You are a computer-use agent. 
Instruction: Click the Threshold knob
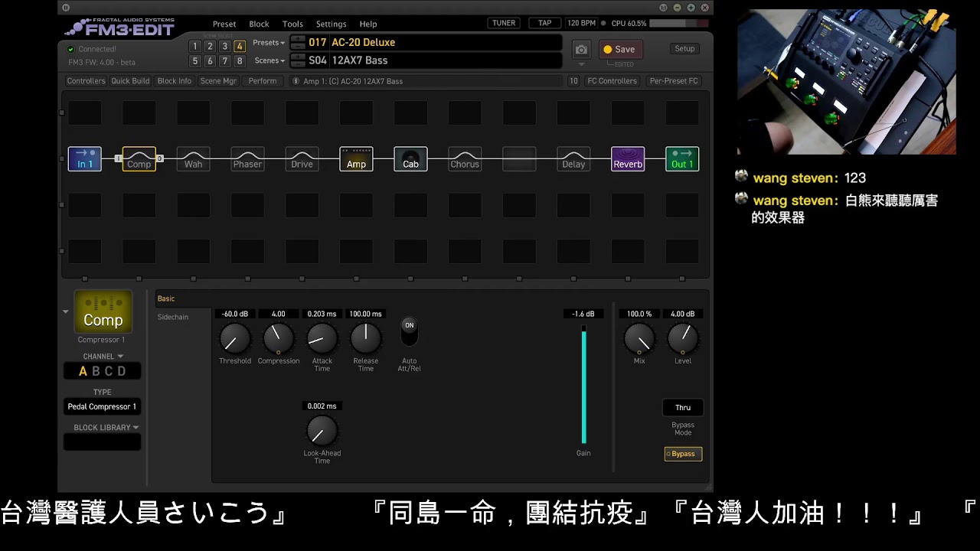234,338
